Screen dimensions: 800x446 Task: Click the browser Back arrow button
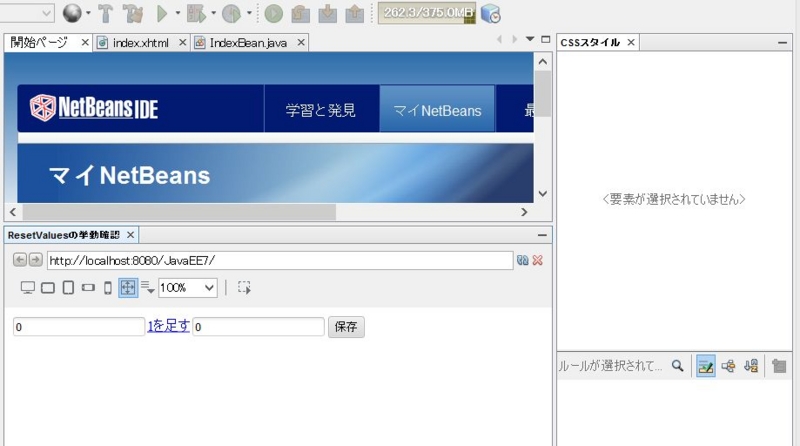click(x=19, y=260)
